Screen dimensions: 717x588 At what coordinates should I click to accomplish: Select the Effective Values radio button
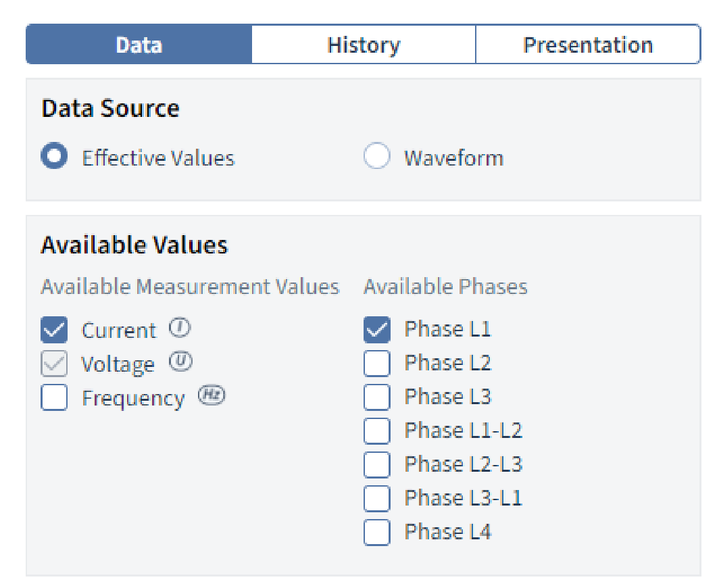54,157
